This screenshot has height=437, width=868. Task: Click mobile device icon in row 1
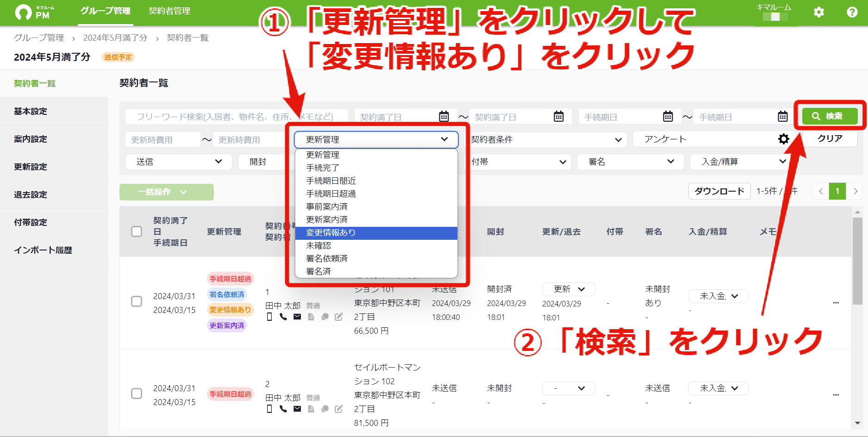pyautogui.click(x=269, y=317)
